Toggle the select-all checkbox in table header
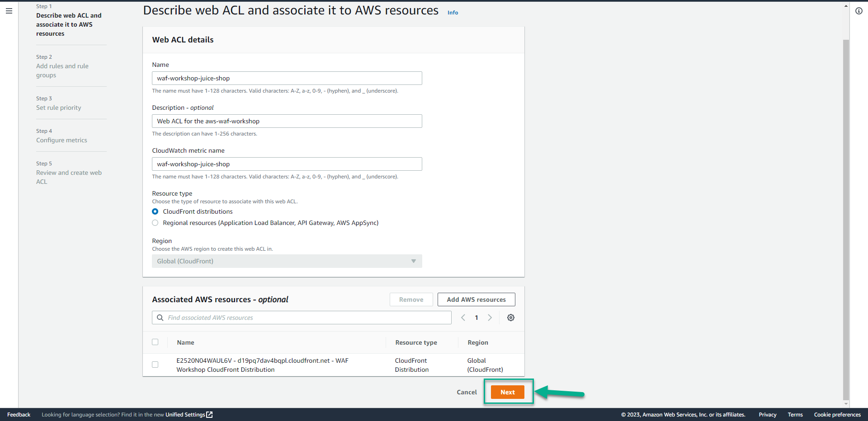The image size is (868, 421). pyautogui.click(x=156, y=342)
